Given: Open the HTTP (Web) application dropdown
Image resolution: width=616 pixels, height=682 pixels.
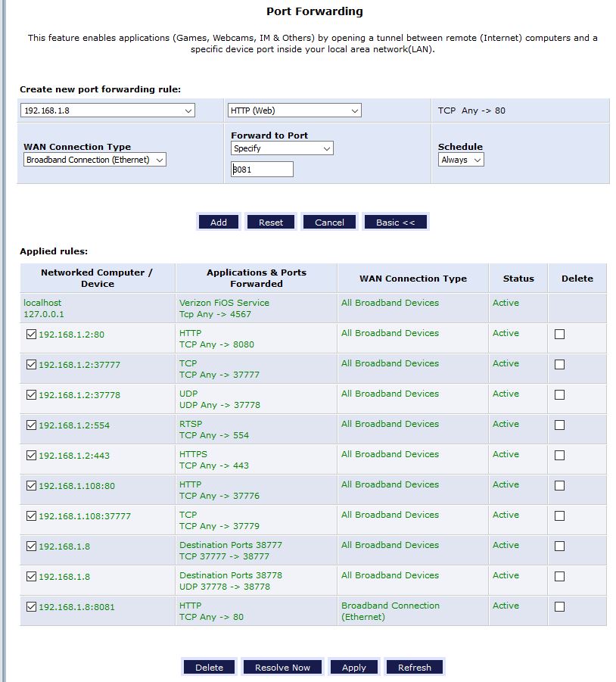Looking at the screenshot, I should [294, 111].
